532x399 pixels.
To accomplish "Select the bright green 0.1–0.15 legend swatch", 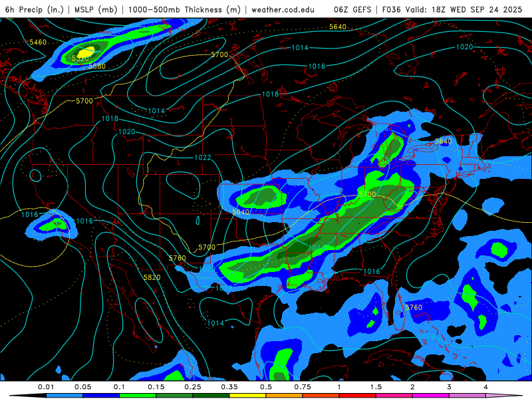I will tap(138, 396).
